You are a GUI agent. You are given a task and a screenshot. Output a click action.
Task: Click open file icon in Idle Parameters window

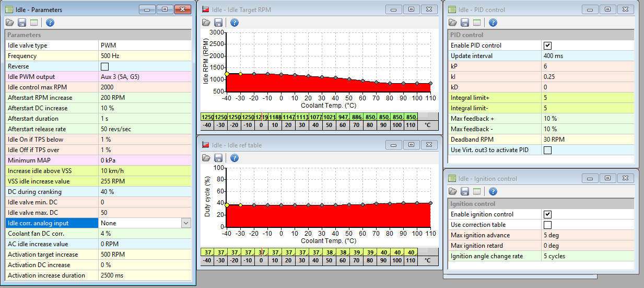tap(9, 22)
